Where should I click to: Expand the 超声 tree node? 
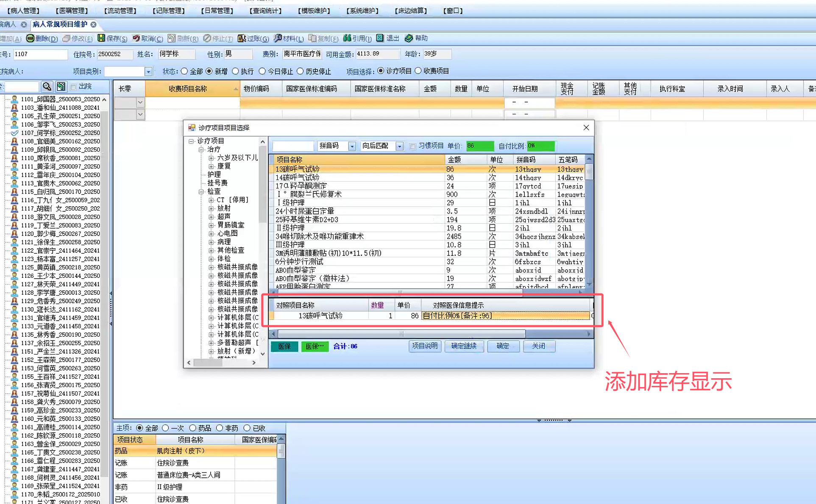pos(211,216)
